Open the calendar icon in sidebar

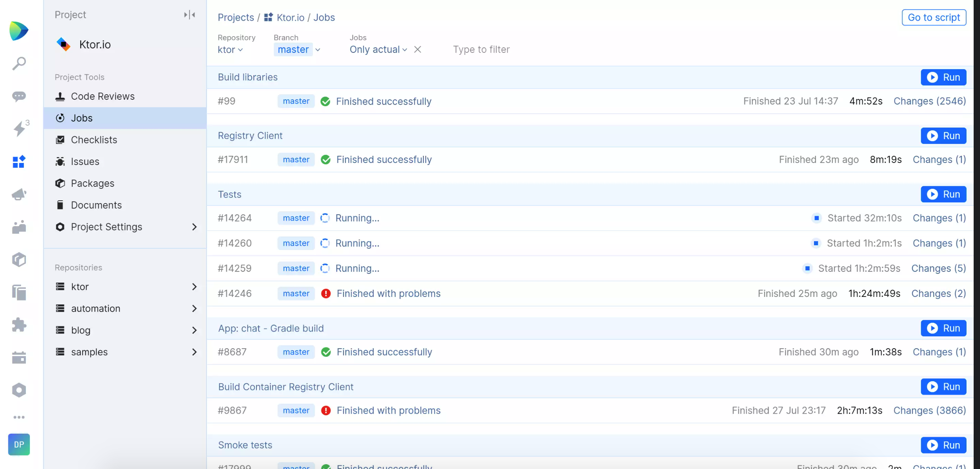click(x=19, y=358)
